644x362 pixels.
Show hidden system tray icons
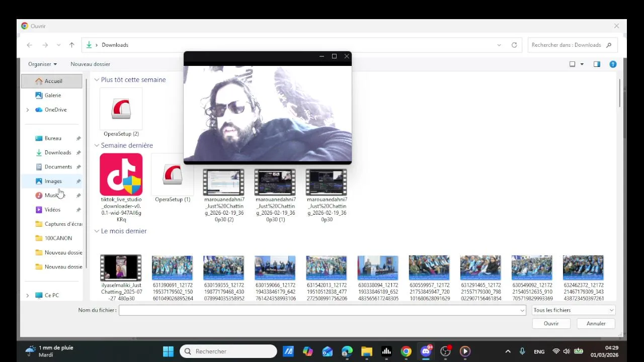[x=508, y=351]
